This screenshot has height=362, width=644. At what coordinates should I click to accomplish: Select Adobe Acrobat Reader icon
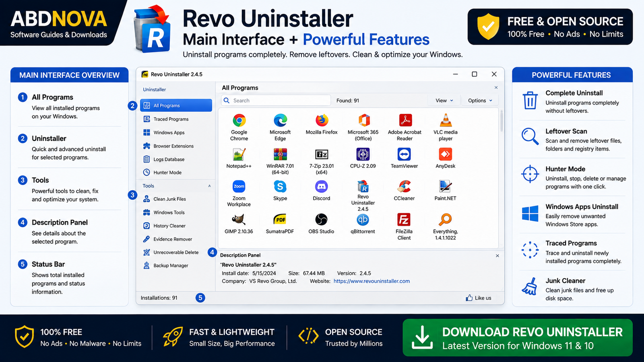(x=405, y=120)
